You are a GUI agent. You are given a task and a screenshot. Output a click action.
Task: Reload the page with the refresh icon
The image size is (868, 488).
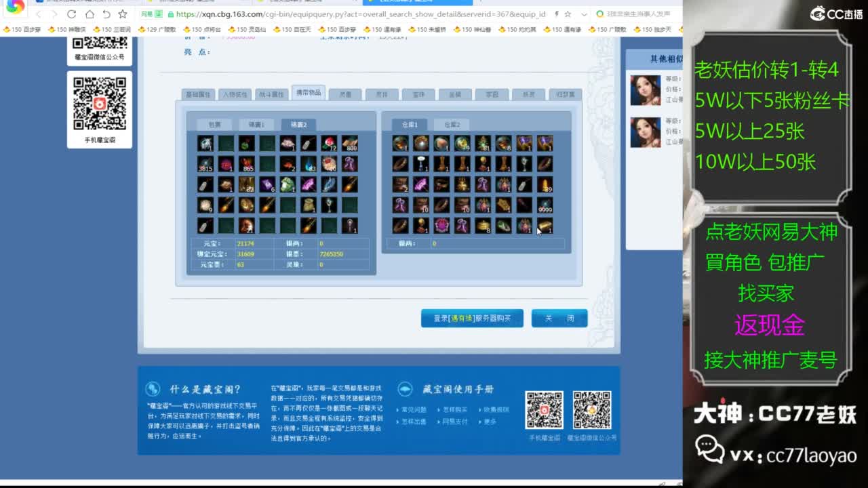point(72,14)
